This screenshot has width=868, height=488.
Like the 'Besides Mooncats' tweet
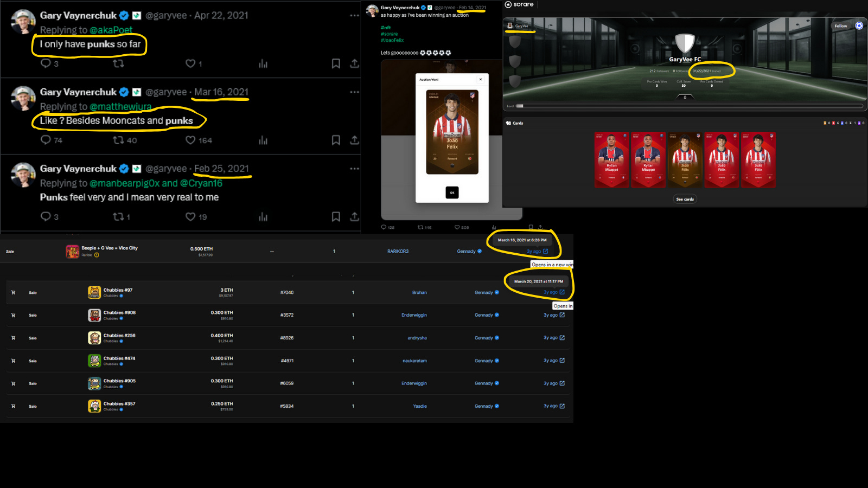tap(190, 140)
